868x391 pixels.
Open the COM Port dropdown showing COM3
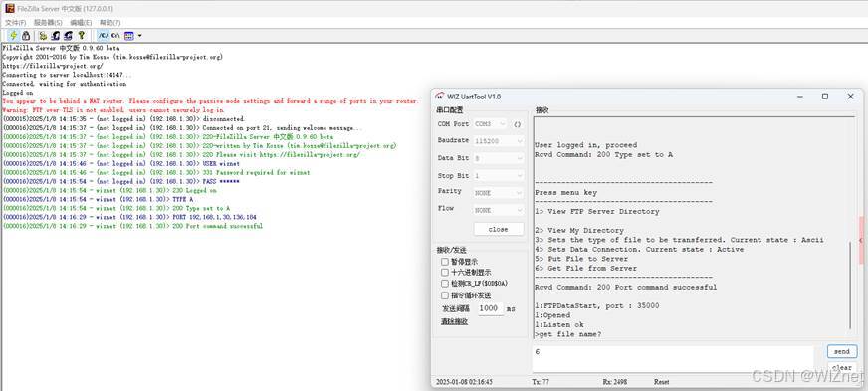pyautogui.click(x=491, y=124)
